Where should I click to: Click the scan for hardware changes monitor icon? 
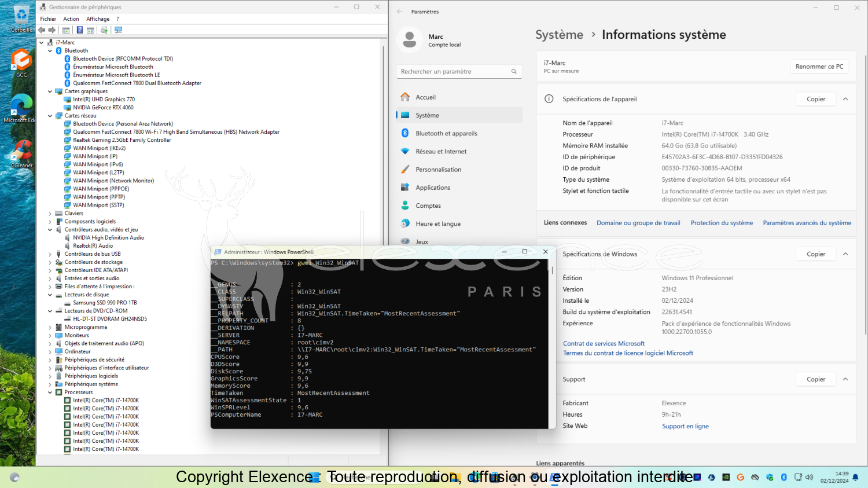tap(119, 30)
